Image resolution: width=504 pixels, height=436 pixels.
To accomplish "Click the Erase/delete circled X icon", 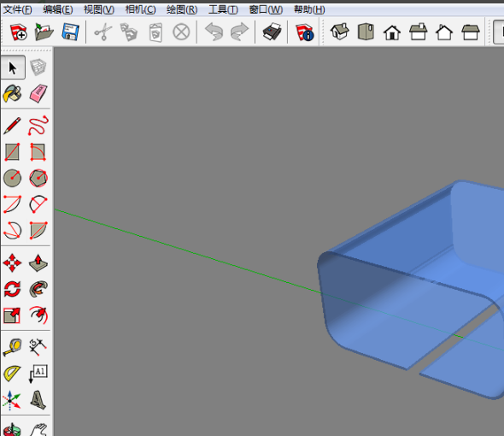I will click(x=181, y=32).
